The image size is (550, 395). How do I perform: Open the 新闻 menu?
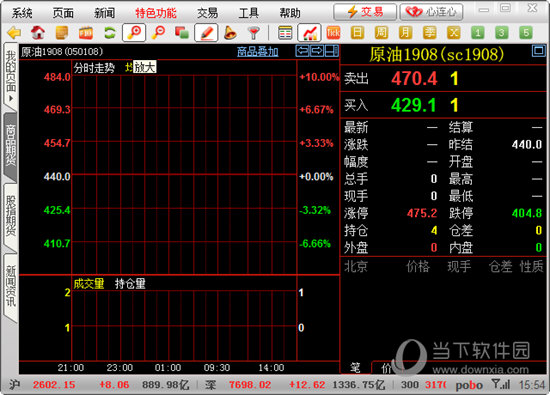click(105, 13)
